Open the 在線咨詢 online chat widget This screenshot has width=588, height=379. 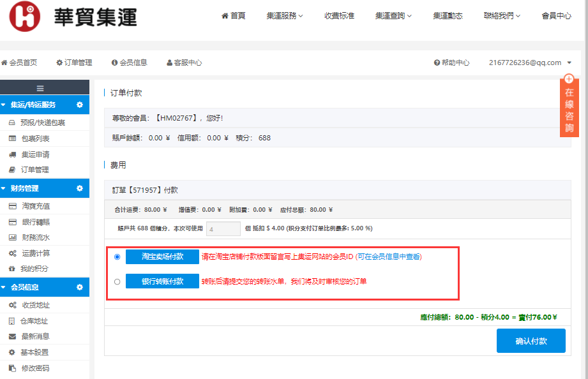point(569,106)
